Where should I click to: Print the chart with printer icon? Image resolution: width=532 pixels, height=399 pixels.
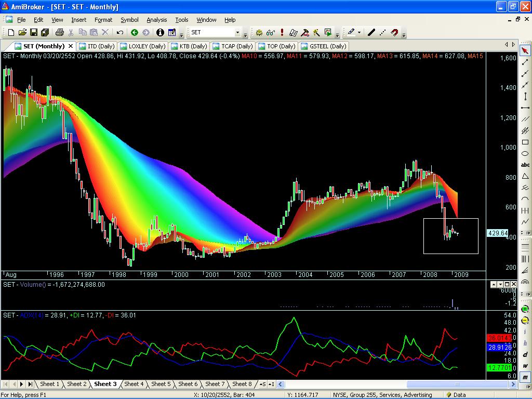pos(60,33)
